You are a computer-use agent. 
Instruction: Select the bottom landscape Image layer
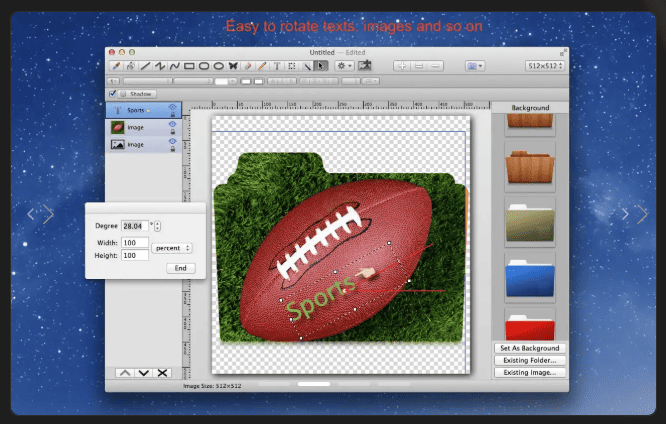coord(143,144)
